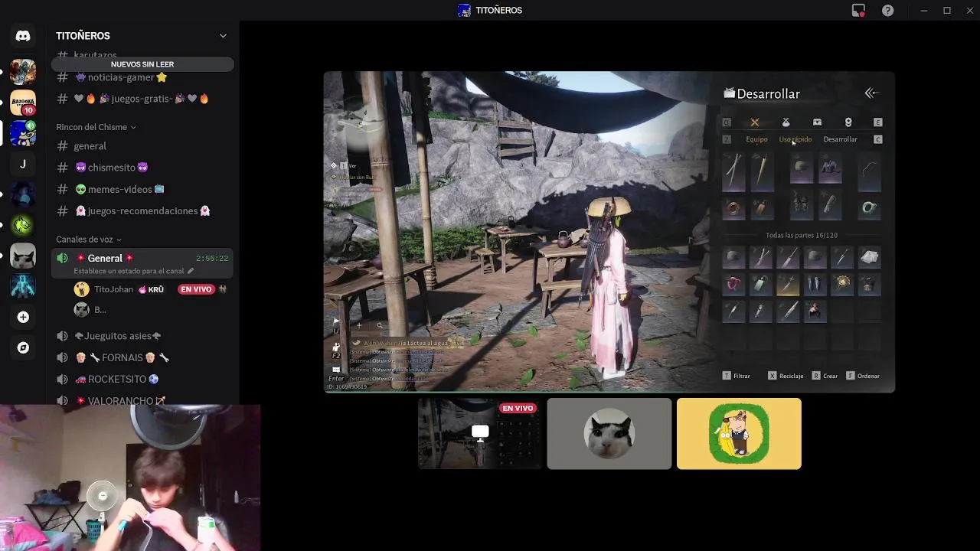This screenshot has width=980, height=551.
Task: Select the gold-highlighted sword inventory item
Action: click(788, 284)
